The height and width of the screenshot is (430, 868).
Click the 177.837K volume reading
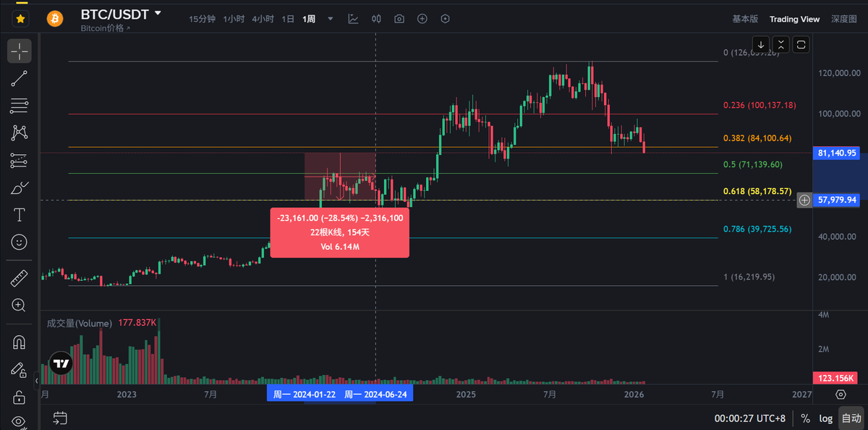coord(137,323)
